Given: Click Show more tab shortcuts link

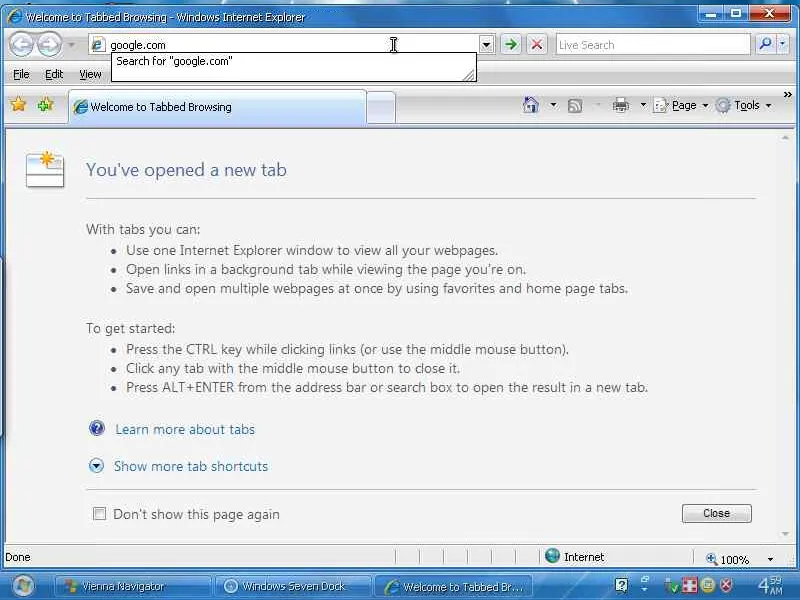Looking at the screenshot, I should pos(191,466).
